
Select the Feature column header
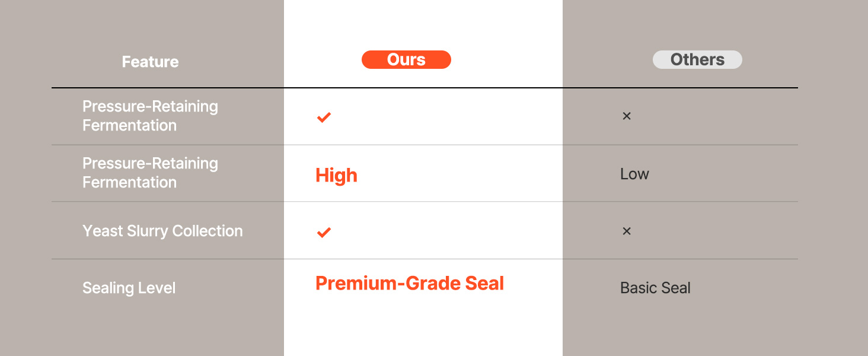tap(150, 62)
